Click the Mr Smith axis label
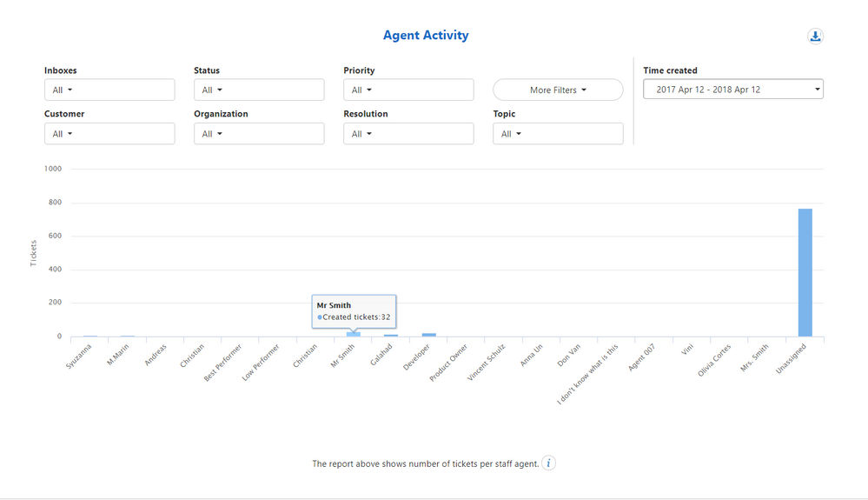Image resolution: width=868 pixels, height=500 pixels. [342, 356]
